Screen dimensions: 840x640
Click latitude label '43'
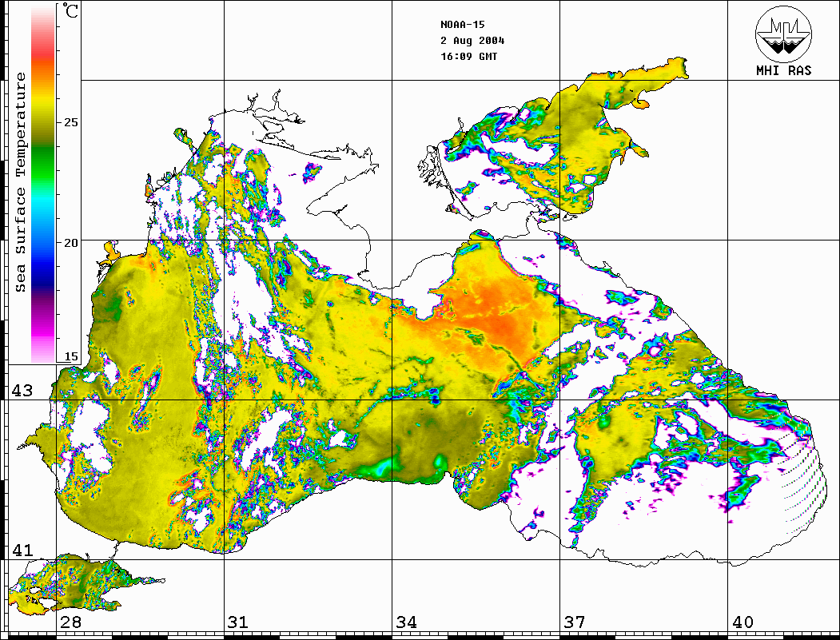(x=22, y=391)
